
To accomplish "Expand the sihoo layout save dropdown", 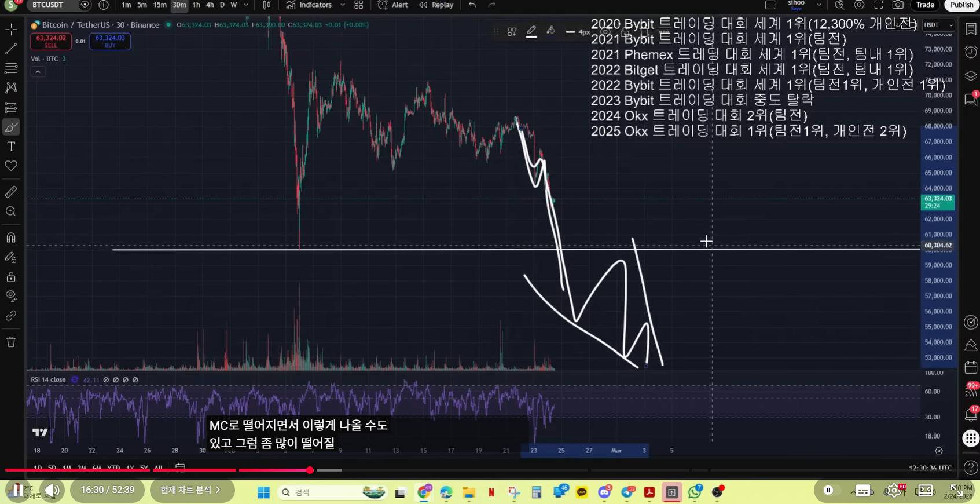I will pyautogui.click(x=819, y=5).
